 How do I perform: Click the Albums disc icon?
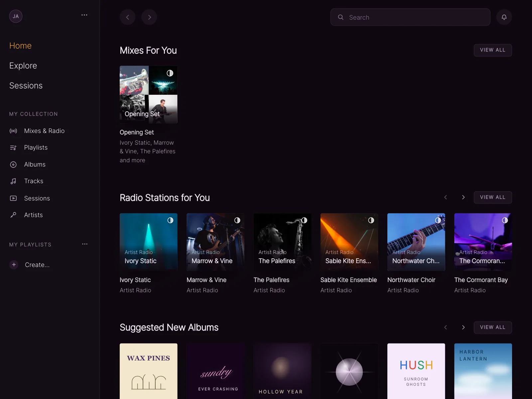(13, 165)
